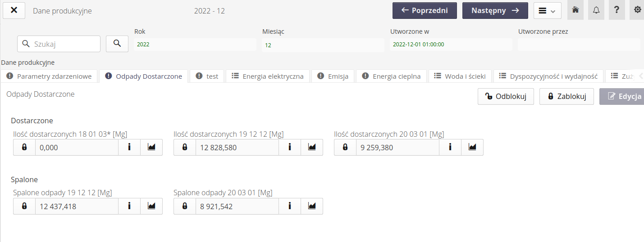Show info for Spalone odpady 19 12 12

[129, 206]
